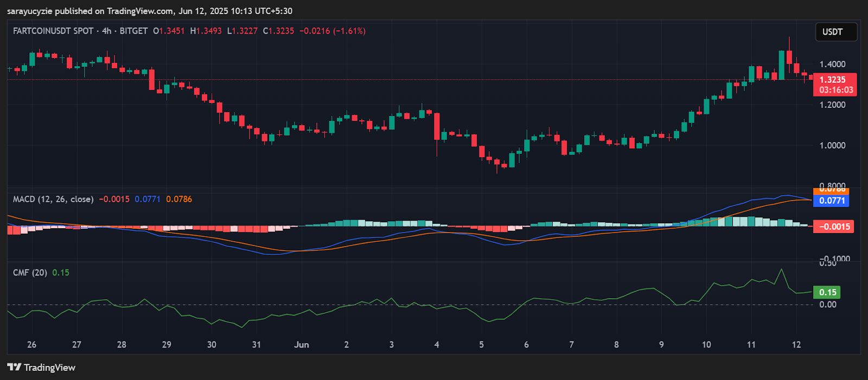Click the TradingView logo icon

14,367
